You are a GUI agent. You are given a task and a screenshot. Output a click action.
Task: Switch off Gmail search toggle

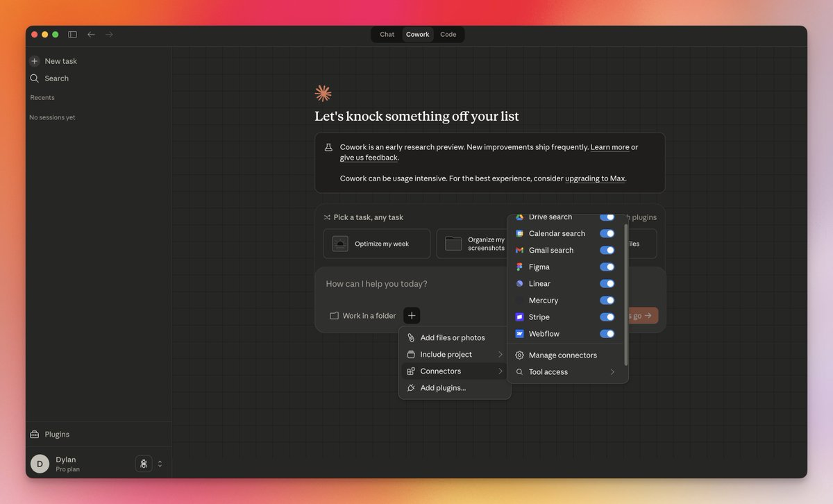(607, 251)
